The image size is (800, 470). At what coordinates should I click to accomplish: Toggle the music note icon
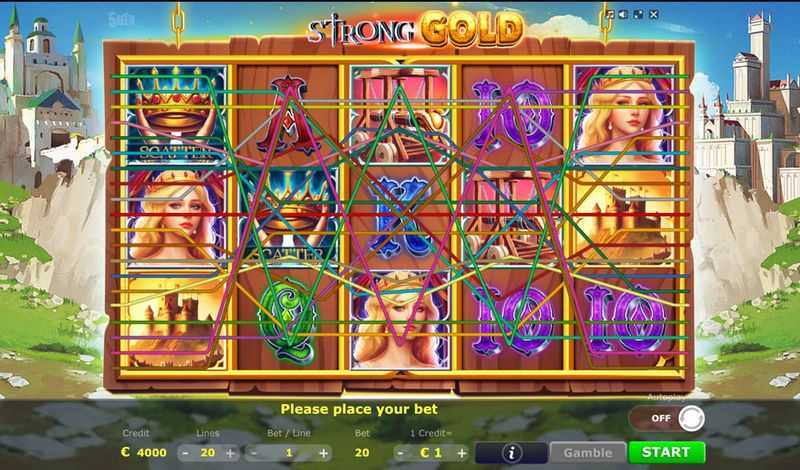pyautogui.click(x=610, y=15)
